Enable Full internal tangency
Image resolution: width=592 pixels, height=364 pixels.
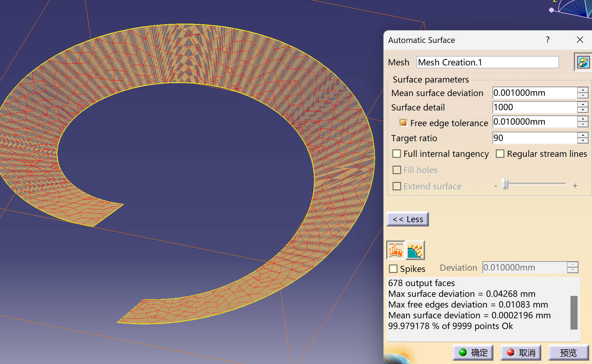(x=397, y=153)
